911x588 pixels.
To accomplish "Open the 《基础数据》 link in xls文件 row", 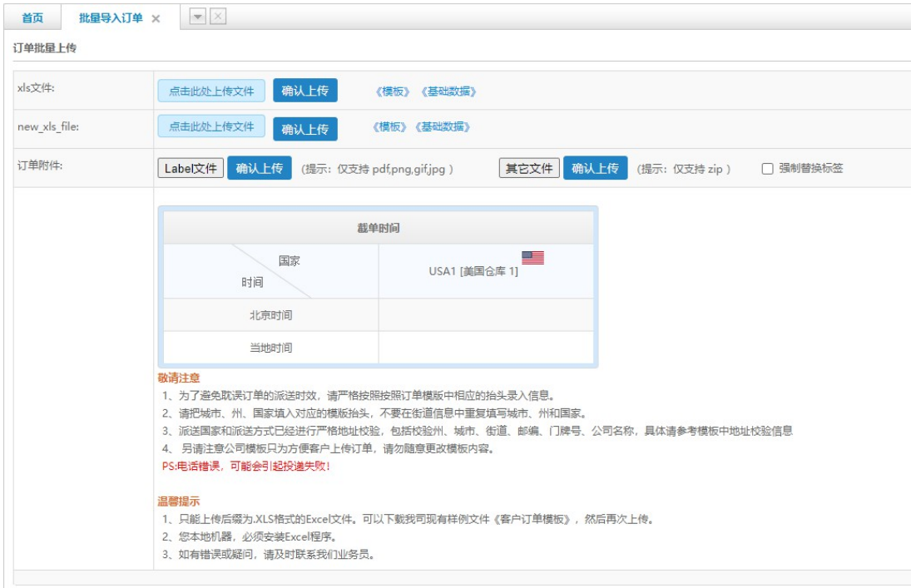I will tap(448, 91).
